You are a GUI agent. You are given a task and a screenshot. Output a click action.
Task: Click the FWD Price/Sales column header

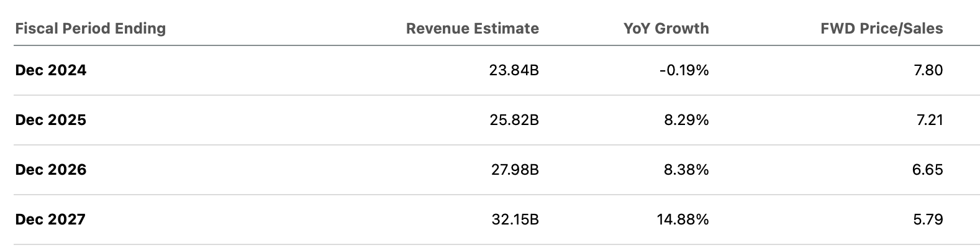point(881,29)
